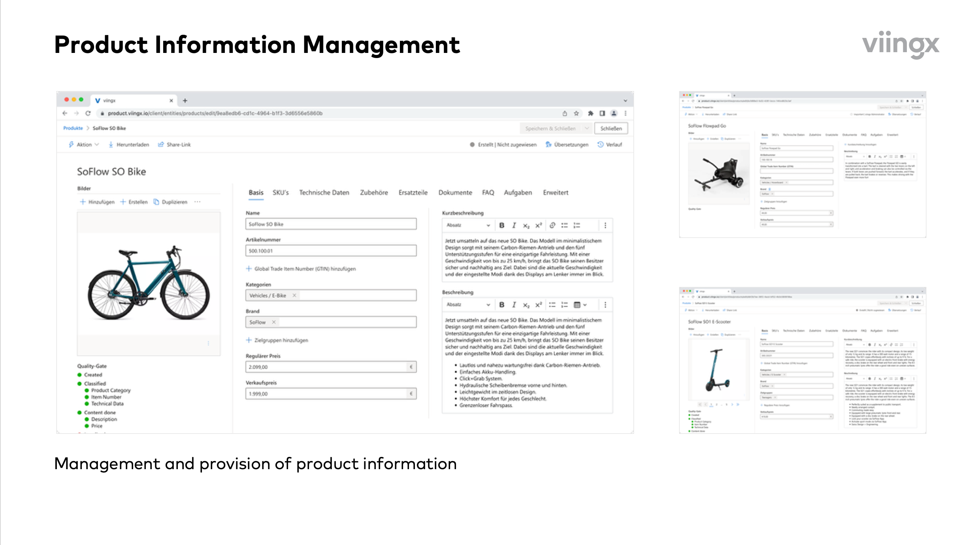Switch to the Zubehöre tab
The height and width of the screenshot is (545, 980).
374,193
